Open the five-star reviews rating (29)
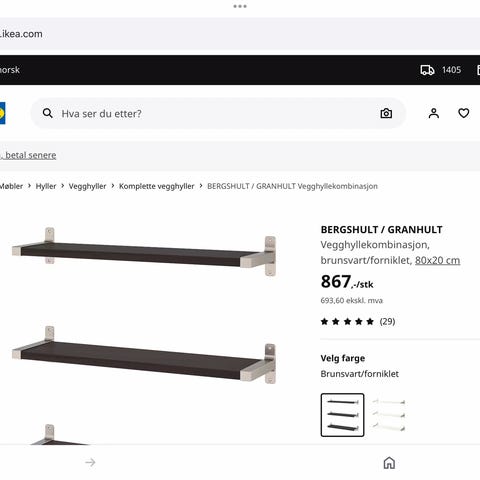The height and width of the screenshot is (480, 480). [x=358, y=322]
